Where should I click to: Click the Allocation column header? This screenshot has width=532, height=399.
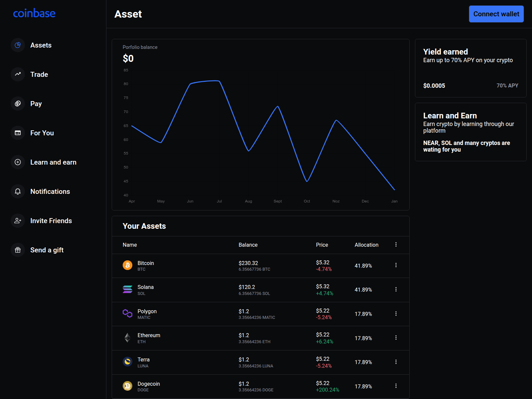click(x=366, y=245)
